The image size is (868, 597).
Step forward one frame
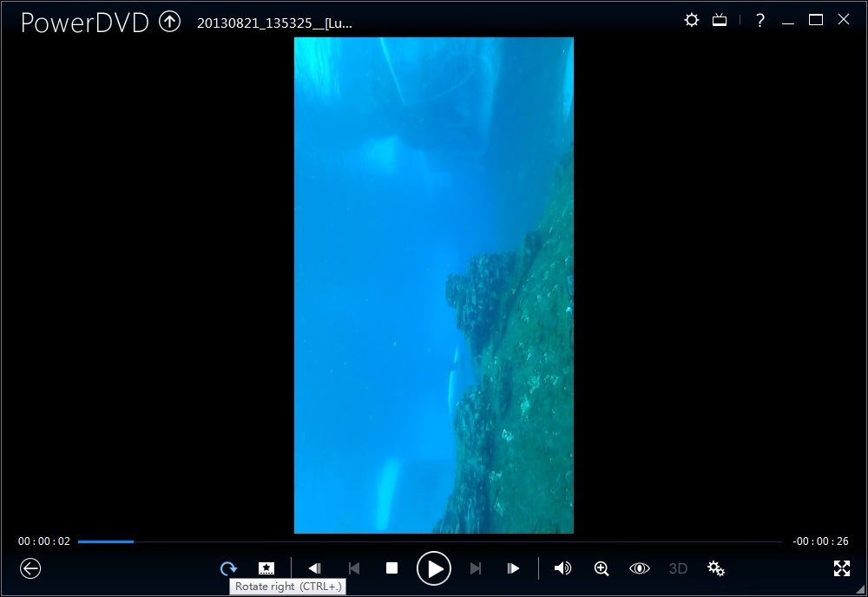513,568
